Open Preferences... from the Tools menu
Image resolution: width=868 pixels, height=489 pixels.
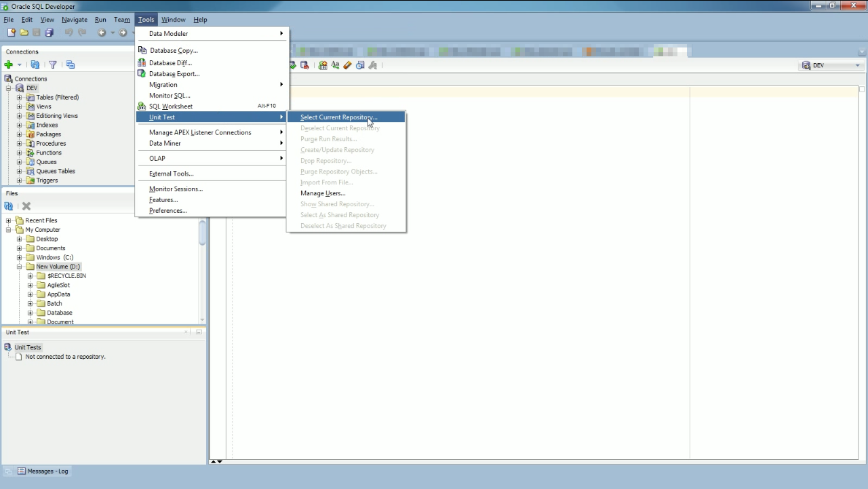coord(212,211)
